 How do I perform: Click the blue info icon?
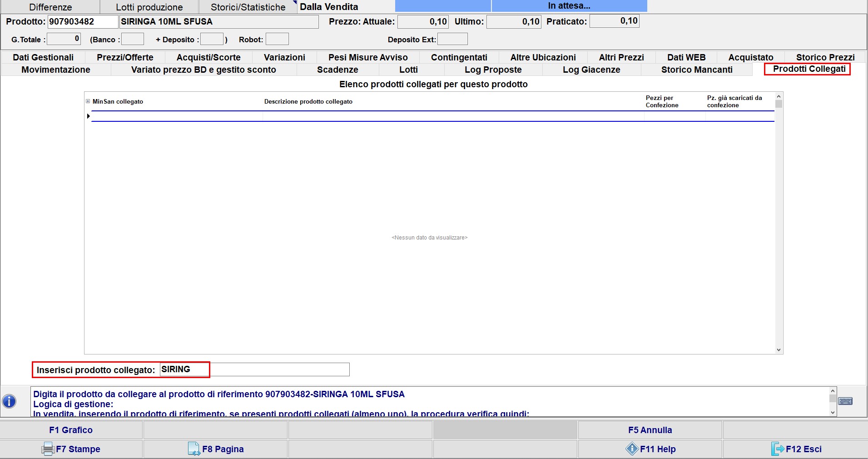pos(9,401)
